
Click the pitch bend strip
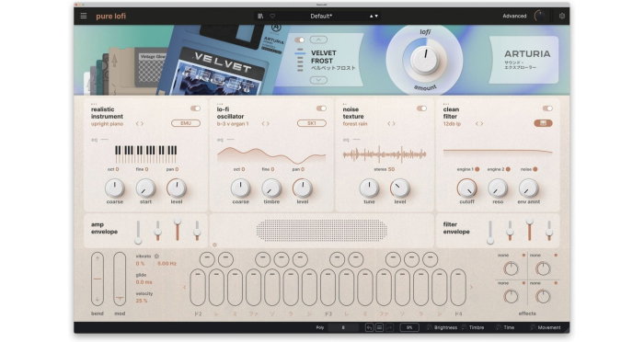(x=98, y=279)
